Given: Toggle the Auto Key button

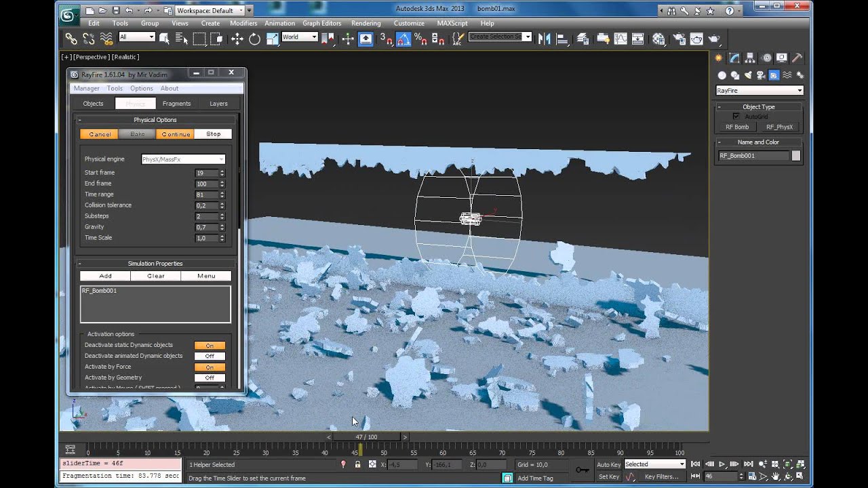Looking at the screenshot, I should tap(608, 465).
